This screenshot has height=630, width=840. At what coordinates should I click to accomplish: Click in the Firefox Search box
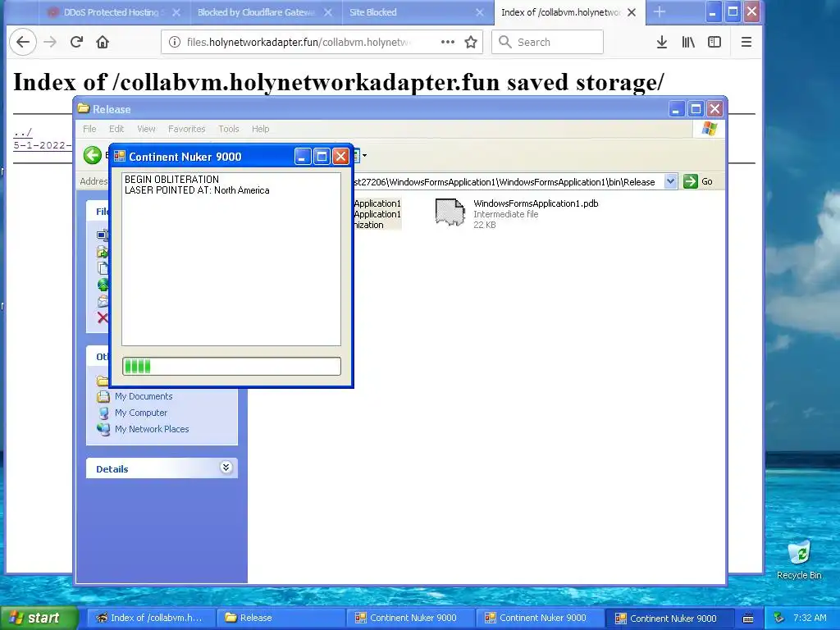pyautogui.click(x=547, y=42)
